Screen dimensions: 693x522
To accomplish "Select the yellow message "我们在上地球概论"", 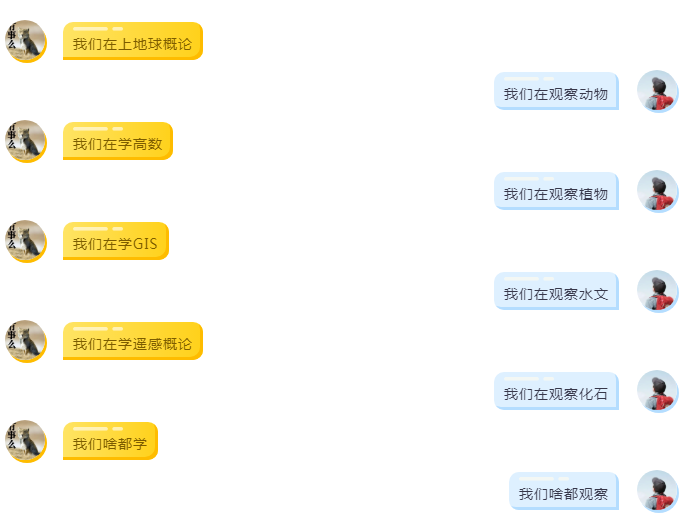I will coord(132,42).
